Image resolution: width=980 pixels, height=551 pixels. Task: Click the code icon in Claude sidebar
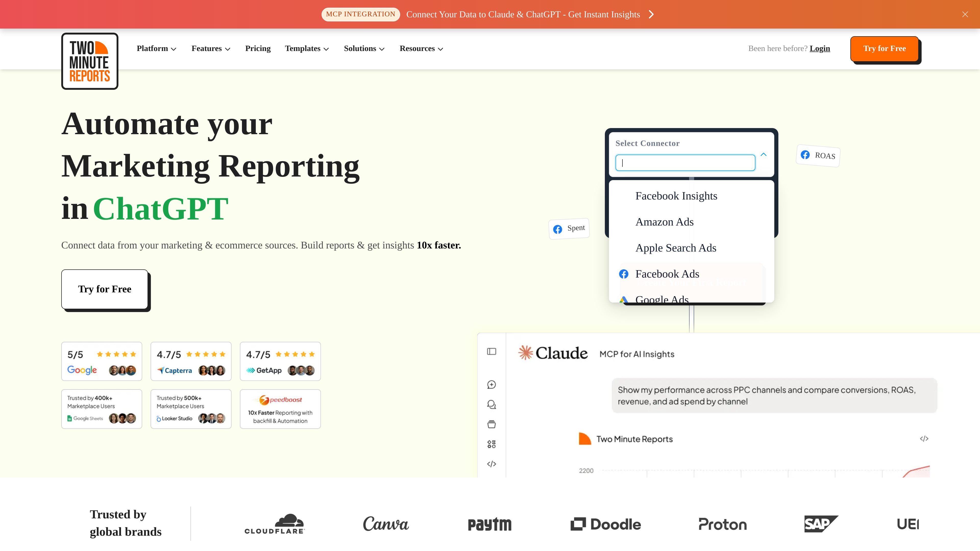pos(492,464)
